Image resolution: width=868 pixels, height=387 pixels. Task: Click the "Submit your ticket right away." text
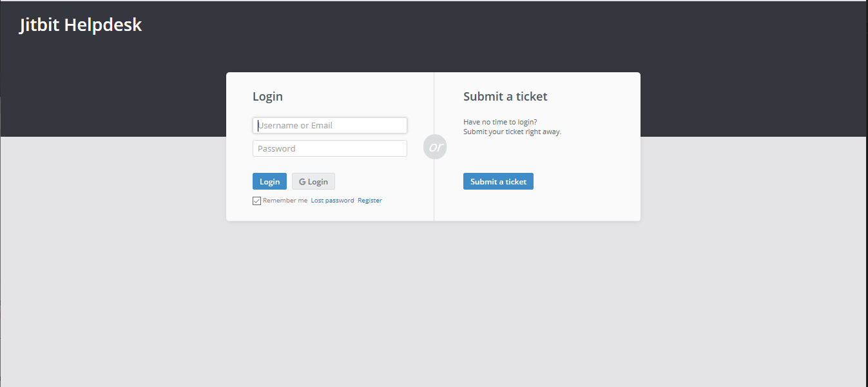[512, 132]
